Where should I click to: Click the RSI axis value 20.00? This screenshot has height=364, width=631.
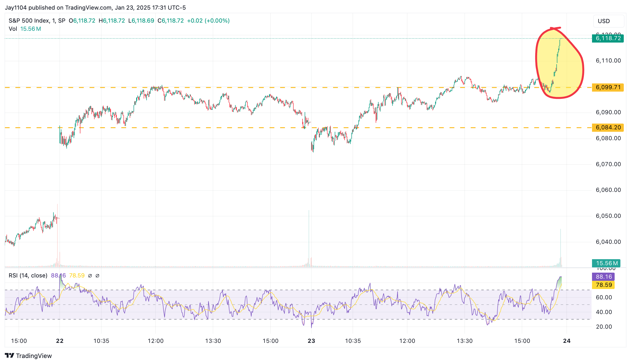click(x=604, y=327)
